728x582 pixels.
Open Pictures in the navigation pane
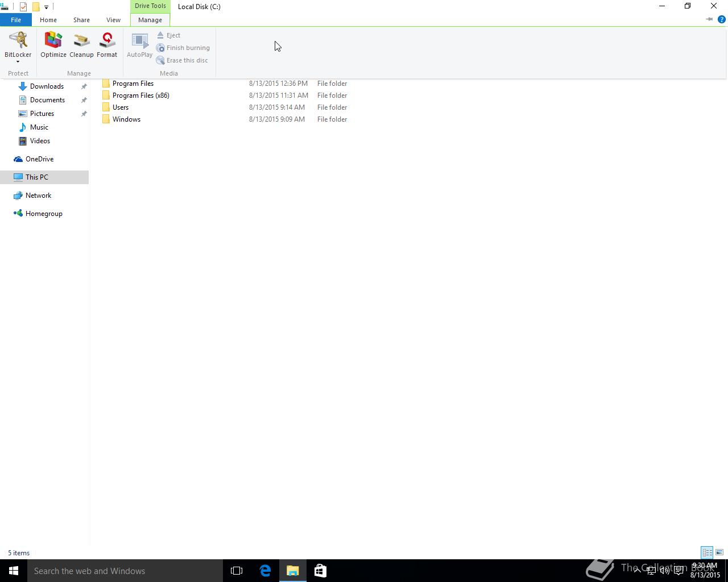pyautogui.click(x=42, y=114)
